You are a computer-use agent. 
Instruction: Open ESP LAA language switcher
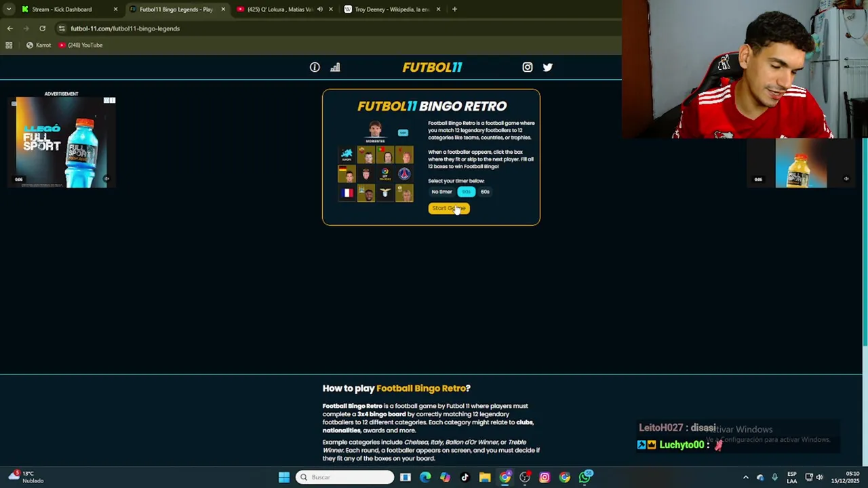(791, 477)
